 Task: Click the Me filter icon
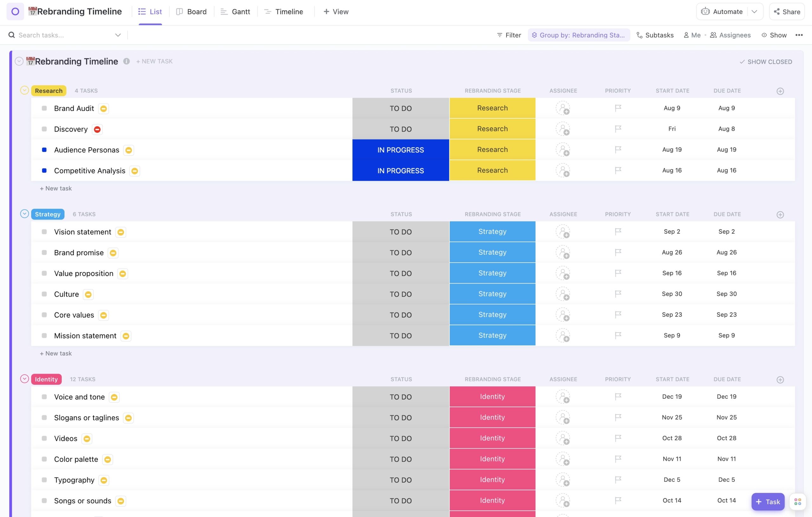(686, 35)
